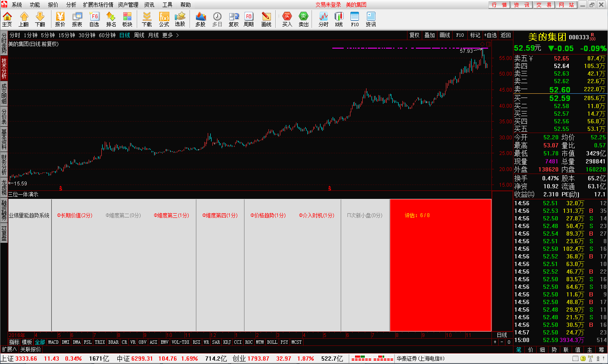Open the 公式 formula tool
This screenshot has height=364, width=608.
coord(164,19)
